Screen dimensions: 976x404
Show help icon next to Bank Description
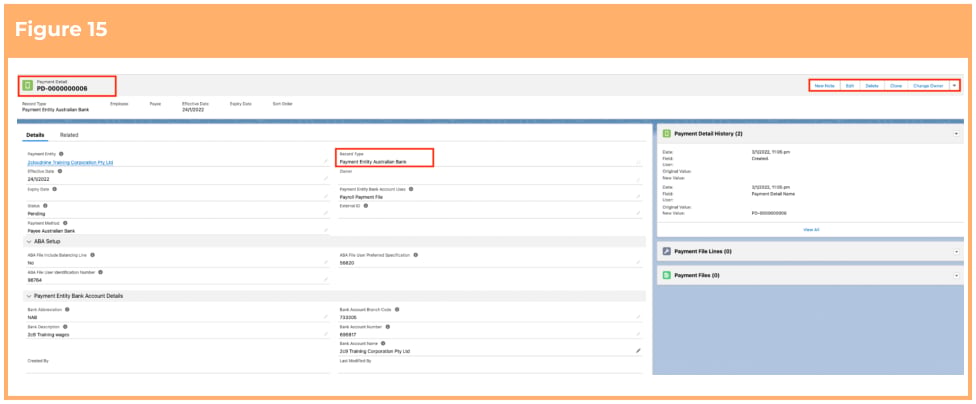65,326
